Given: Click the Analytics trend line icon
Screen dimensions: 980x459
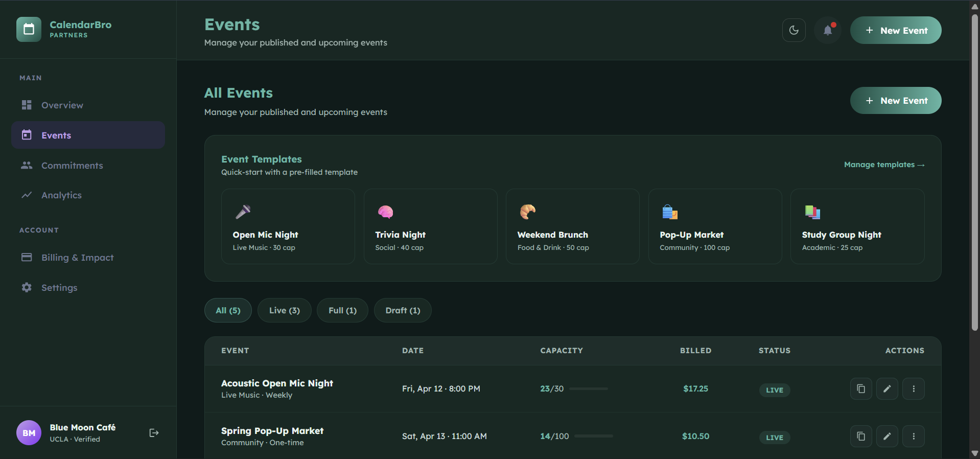Looking at the screenshot, I should pyautogui.click(x=27, y=195).
